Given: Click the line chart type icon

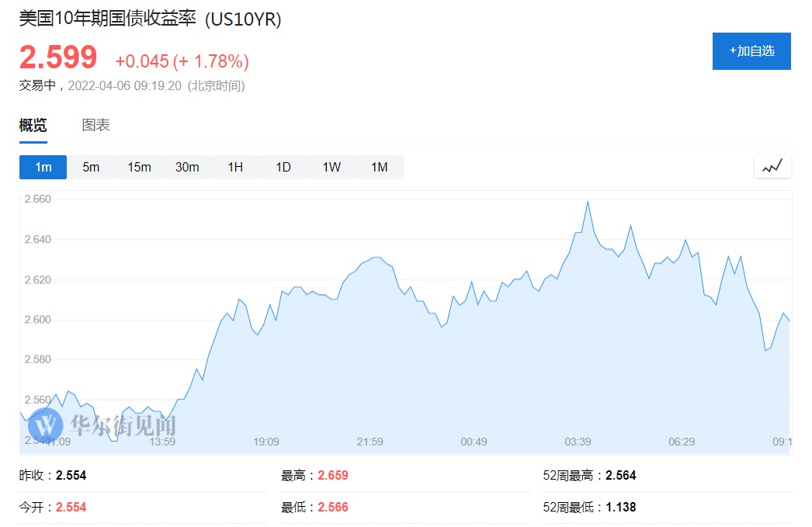Looking at the screenshot, I should coord(772,167).
